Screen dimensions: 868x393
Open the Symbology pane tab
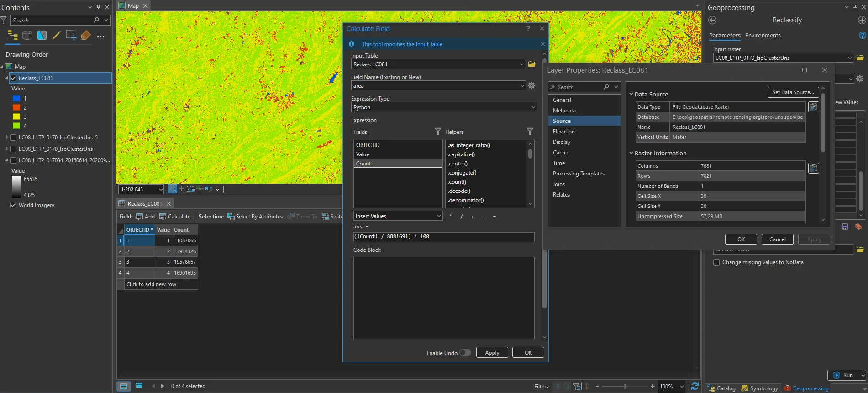tap(760, 388)
